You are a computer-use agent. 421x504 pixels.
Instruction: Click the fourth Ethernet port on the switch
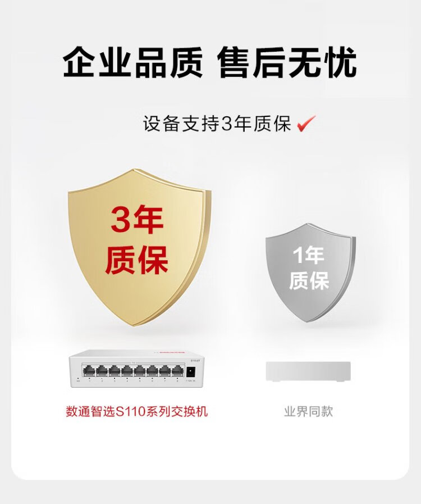click(127, 371)
